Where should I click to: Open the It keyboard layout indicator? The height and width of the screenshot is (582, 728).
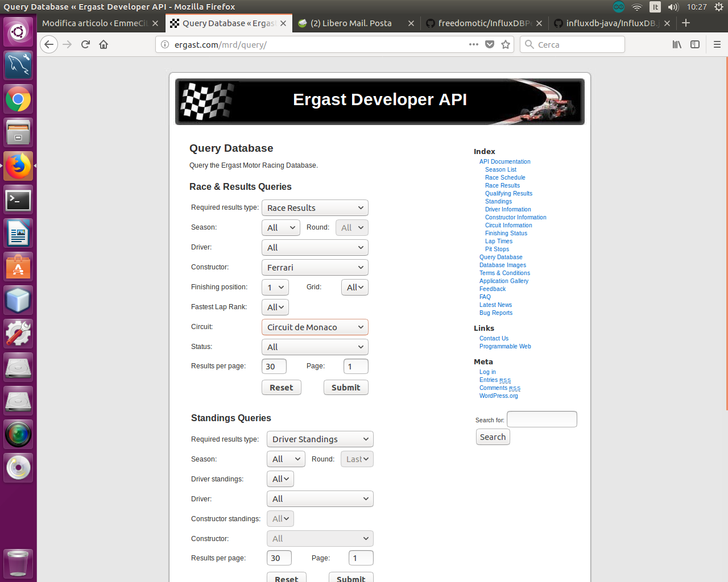[655, 7]
